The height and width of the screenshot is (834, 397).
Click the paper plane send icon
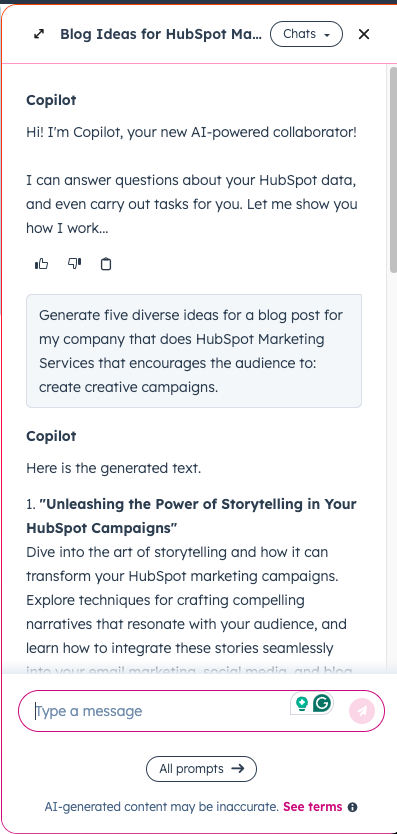362,711
